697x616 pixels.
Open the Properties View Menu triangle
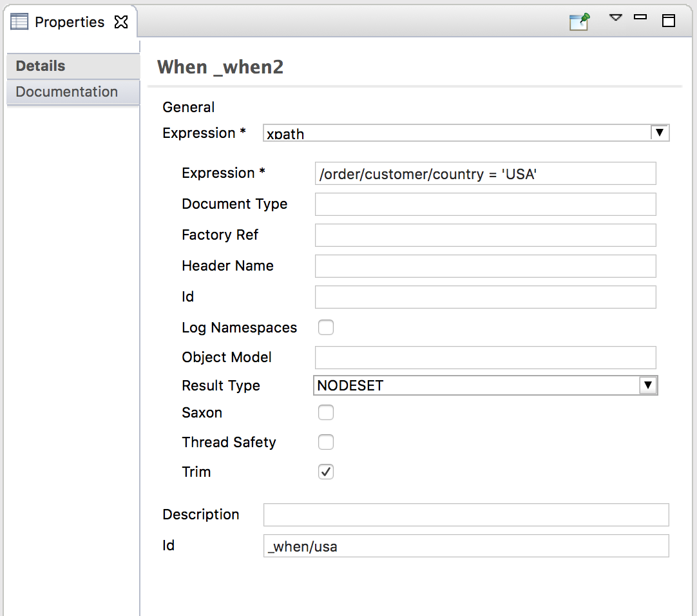click(616, 18)
